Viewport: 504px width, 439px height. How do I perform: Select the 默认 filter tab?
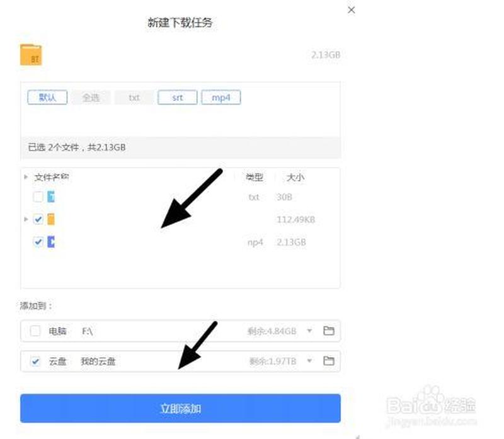[47, 98]
